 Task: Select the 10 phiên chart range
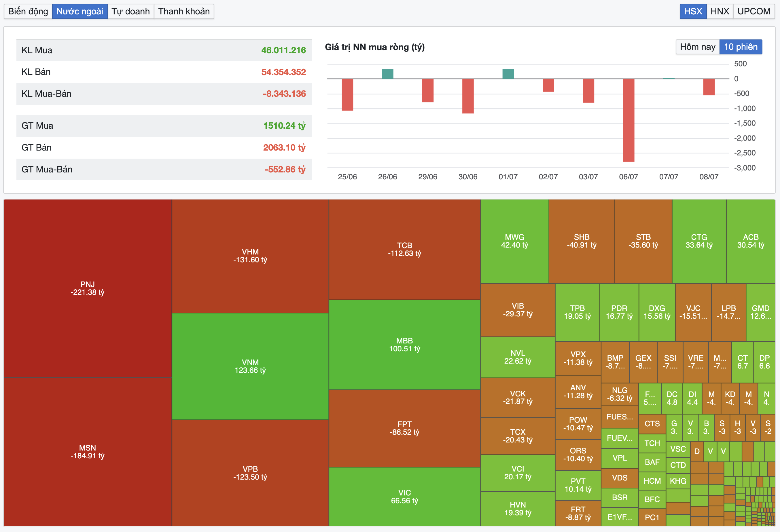(x=741, y=47)
